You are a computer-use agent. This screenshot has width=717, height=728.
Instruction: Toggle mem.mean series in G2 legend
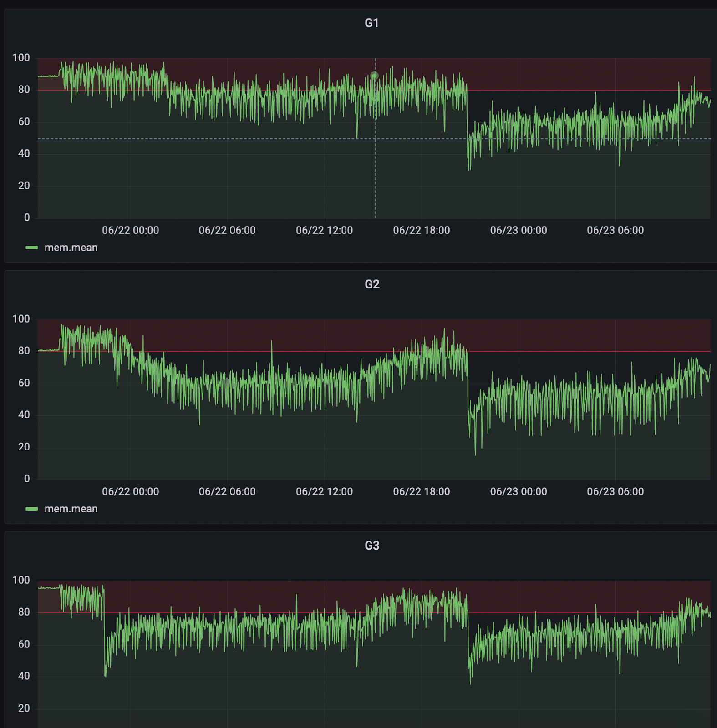(71, 509)
